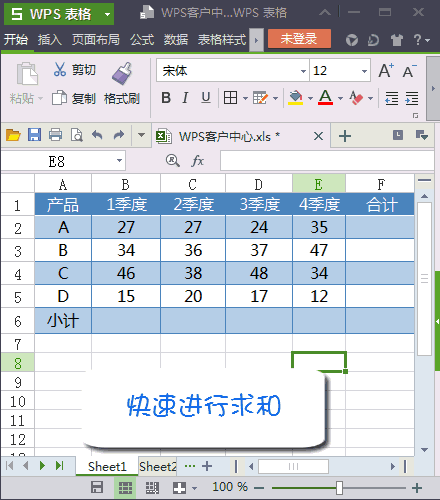Click the E8 name box field
The image size is (440, 500).
click(x=63, y=161)
